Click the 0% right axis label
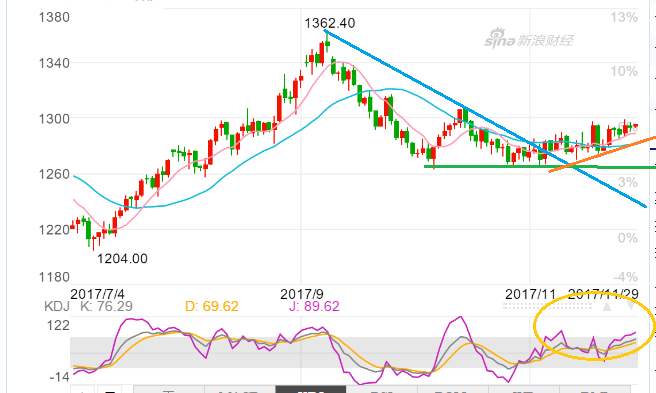The image size is (656, 393). (x=628, y=238)
